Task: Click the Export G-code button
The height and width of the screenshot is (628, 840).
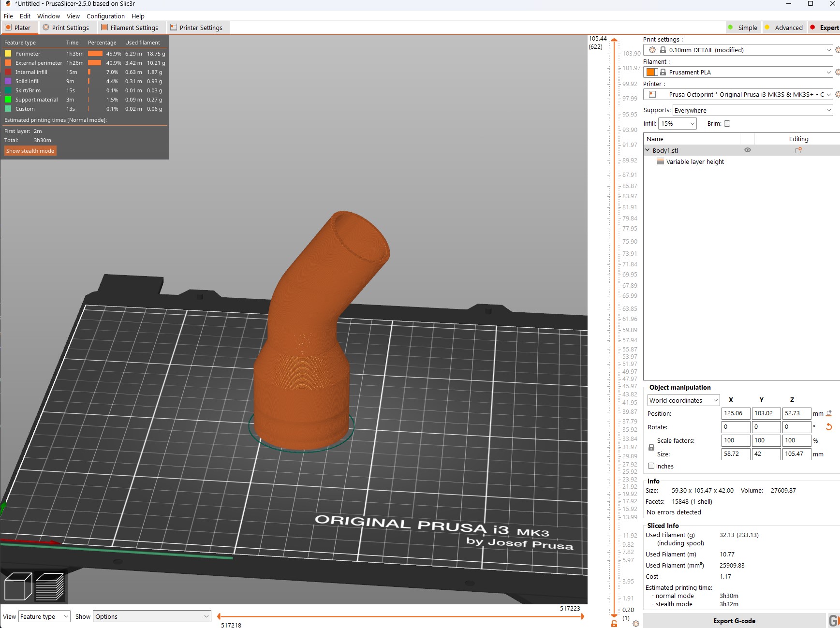Action: coord(734,621)
